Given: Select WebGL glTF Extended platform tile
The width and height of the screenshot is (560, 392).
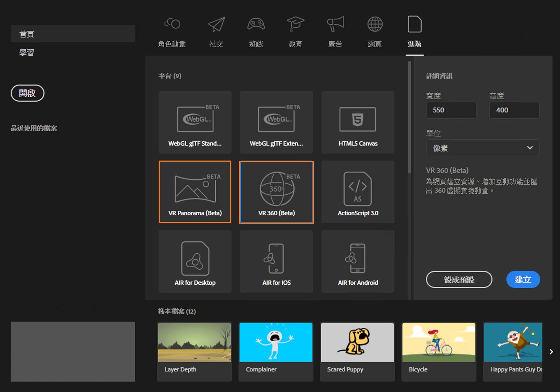Looking at the screenshot, I should point(276,122).
